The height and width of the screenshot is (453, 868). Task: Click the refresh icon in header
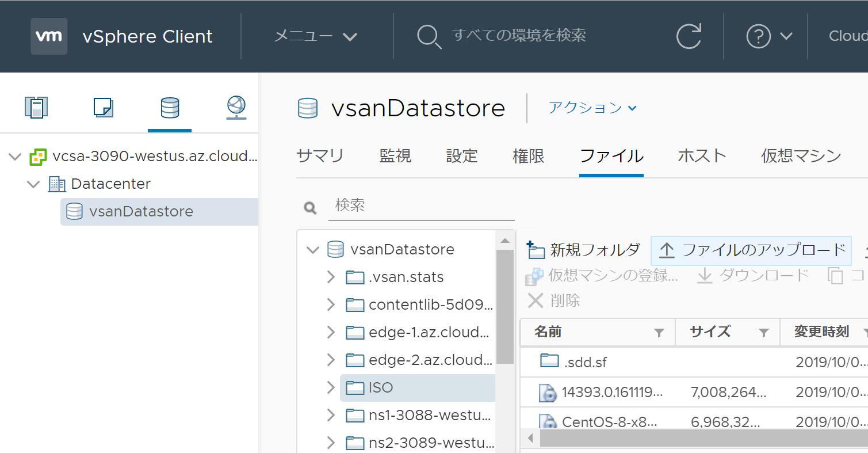[688, 37]
